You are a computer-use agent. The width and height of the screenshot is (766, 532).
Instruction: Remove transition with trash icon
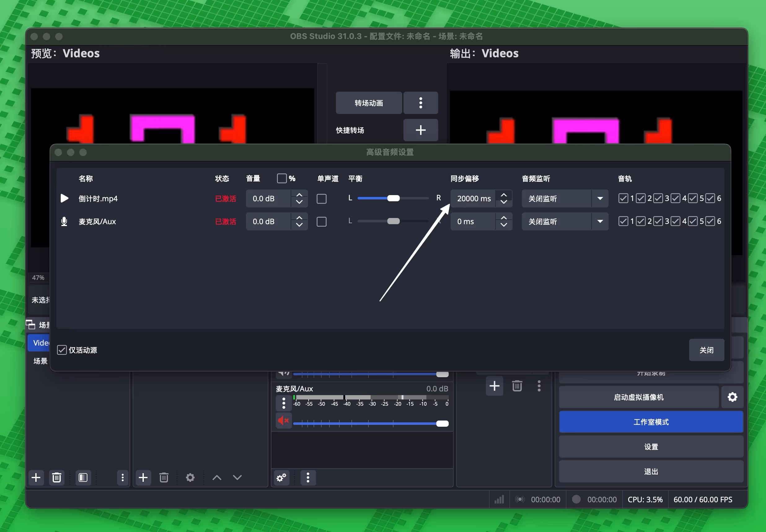click(517, 386)
